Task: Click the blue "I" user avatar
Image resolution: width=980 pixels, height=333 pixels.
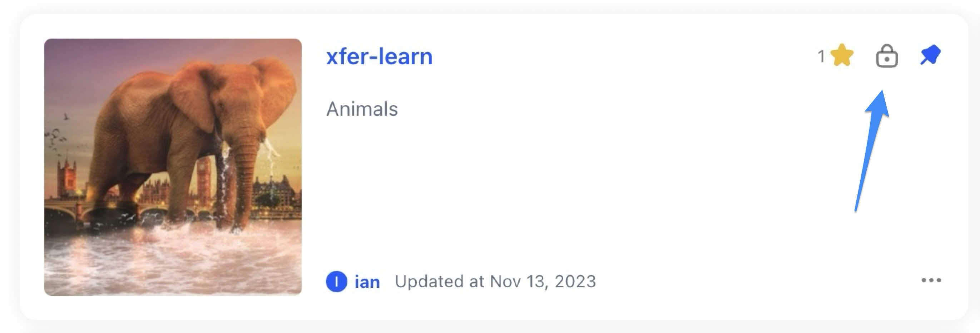Action: pyautogui.click(x=336, y=282)
